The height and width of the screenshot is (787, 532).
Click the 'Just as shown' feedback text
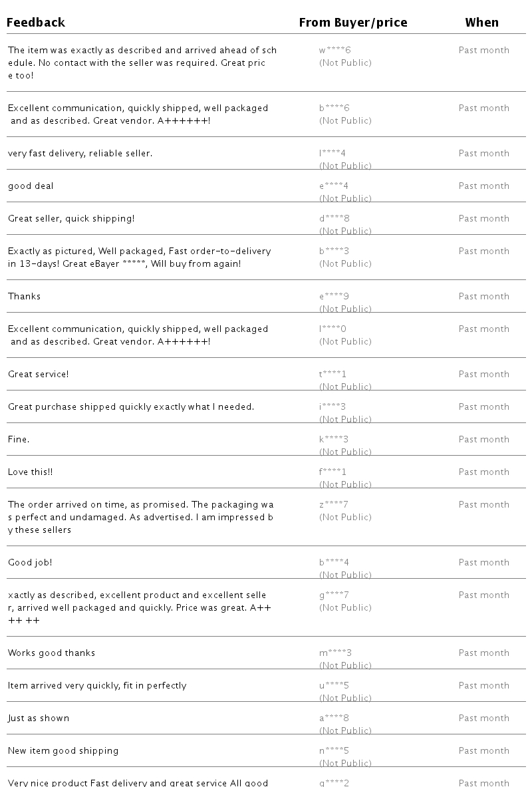pyautogui.click(x=39, y=718)
